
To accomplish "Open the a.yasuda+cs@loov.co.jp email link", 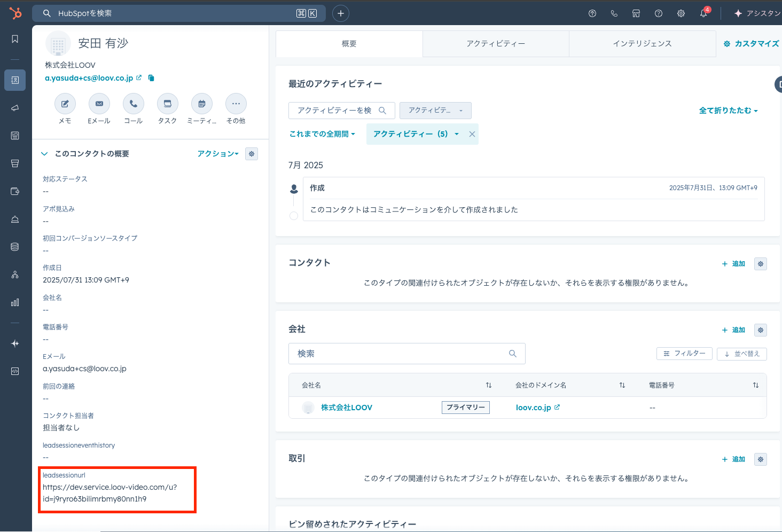I will (x=89, y=78).
